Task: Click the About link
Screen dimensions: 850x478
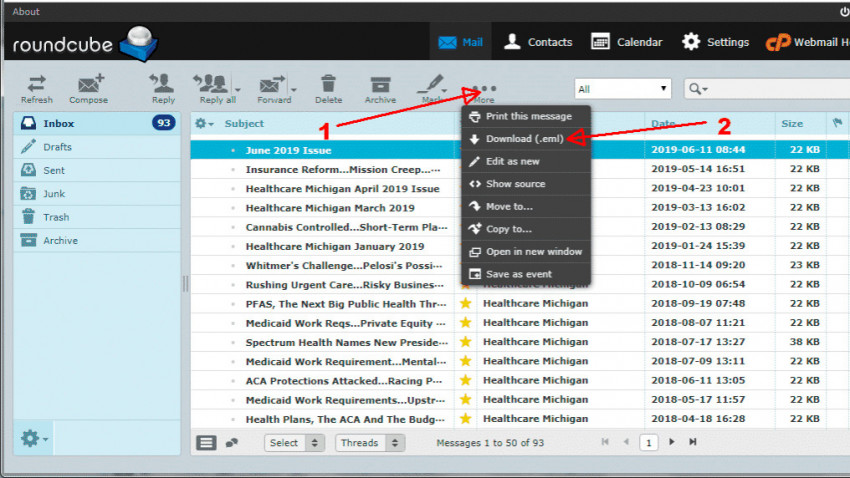Action: pos(25,11)
